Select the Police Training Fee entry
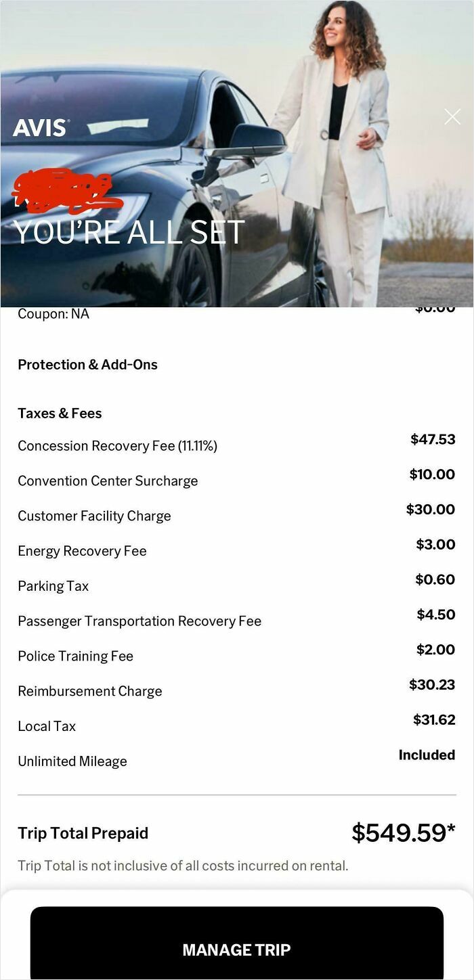Viewport: 474px width, 980px height. click(74, 656)
